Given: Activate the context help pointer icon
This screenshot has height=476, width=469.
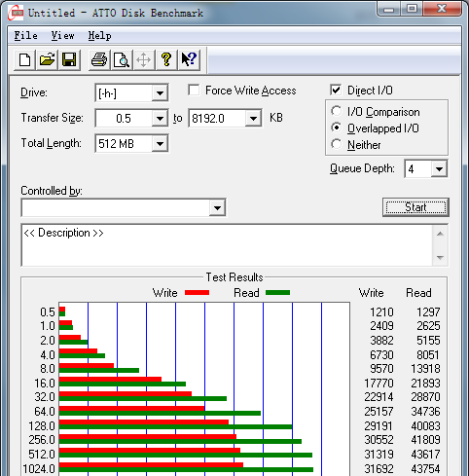Looking at the screenshot, I should click(189, 60).
